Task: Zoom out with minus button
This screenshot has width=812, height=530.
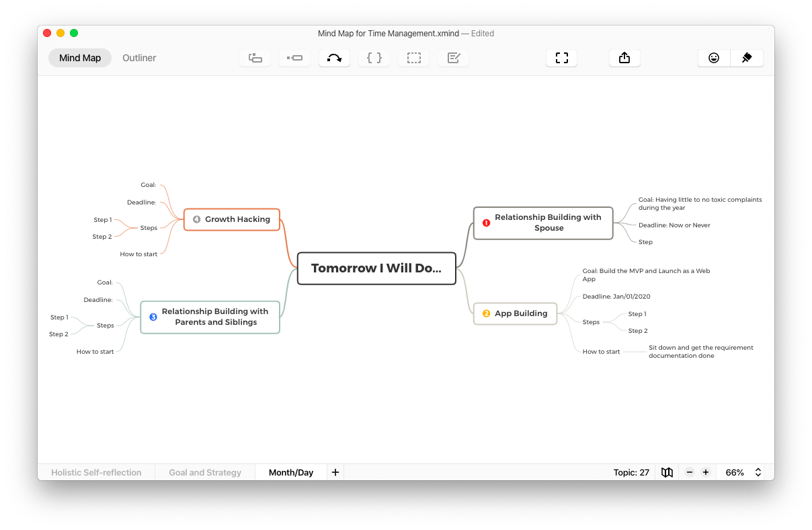Action: tap(690, 472)
